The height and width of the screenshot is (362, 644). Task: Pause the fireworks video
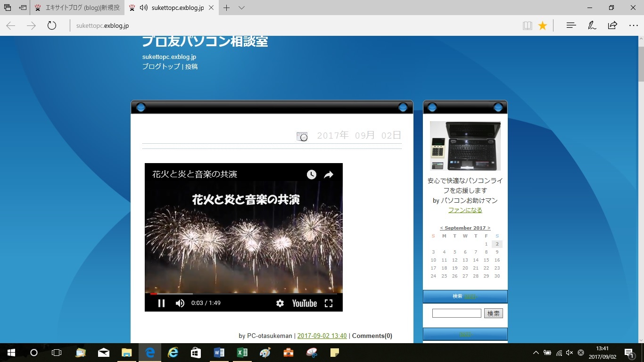pyautogui.click(x=161, y=303)
